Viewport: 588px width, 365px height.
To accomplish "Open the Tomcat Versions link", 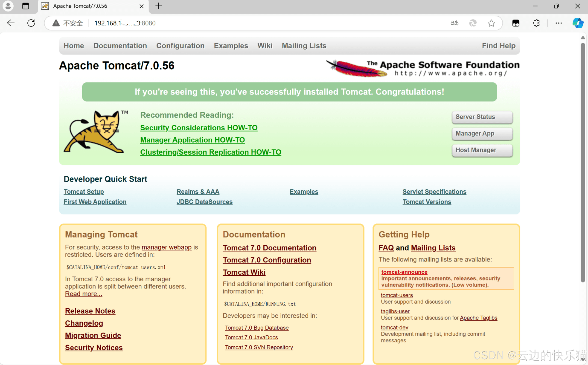I will 427,202.
